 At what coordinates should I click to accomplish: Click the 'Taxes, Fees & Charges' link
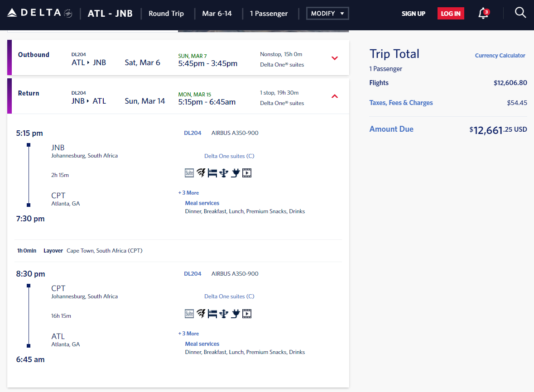click(x=401, y=103)
